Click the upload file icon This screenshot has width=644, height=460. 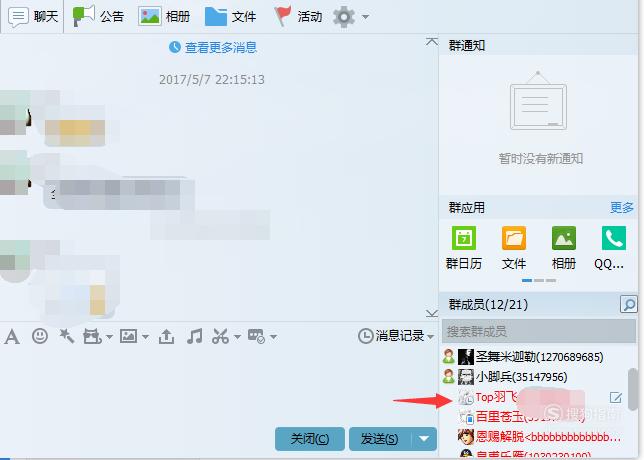coord(166,337)
